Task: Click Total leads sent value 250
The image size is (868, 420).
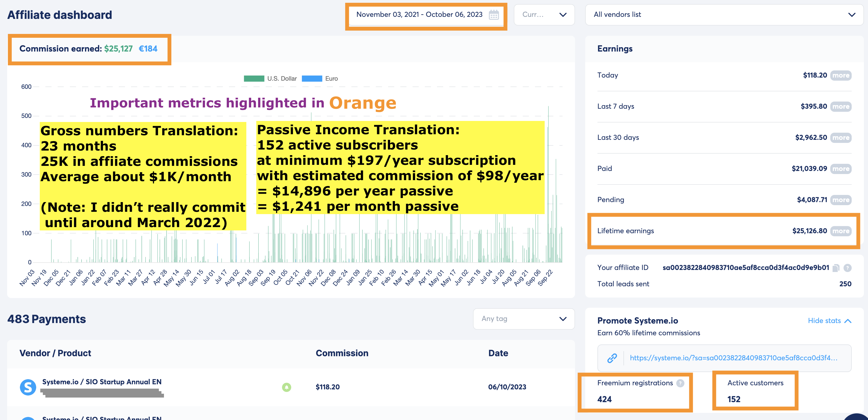Action: (x=845, y=284)
